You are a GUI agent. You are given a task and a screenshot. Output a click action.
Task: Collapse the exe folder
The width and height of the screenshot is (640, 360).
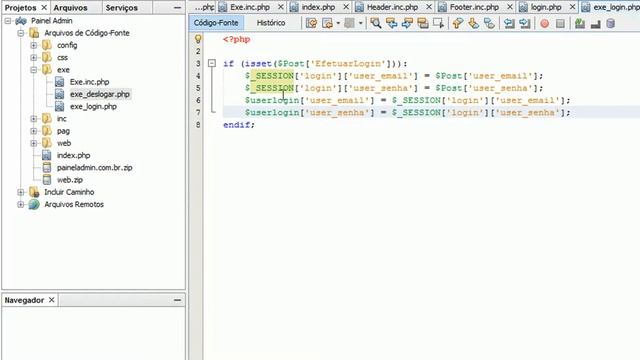(x=34, y=70)
